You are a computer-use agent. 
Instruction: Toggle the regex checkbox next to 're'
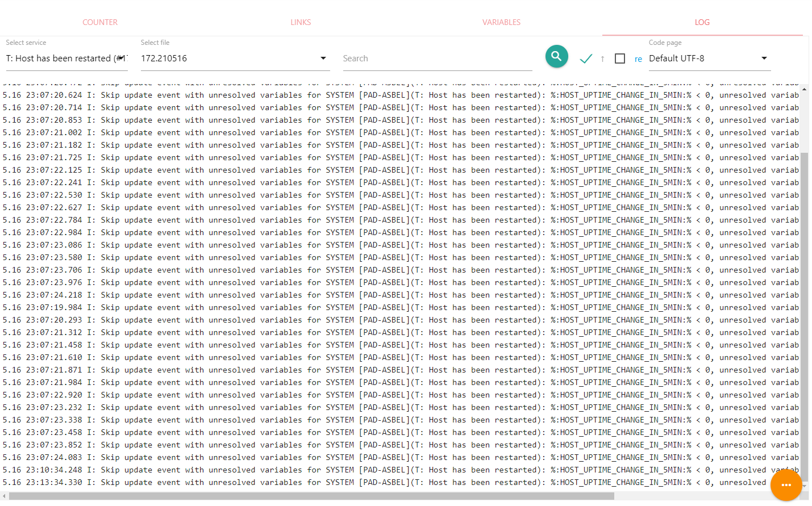[620, 58]
